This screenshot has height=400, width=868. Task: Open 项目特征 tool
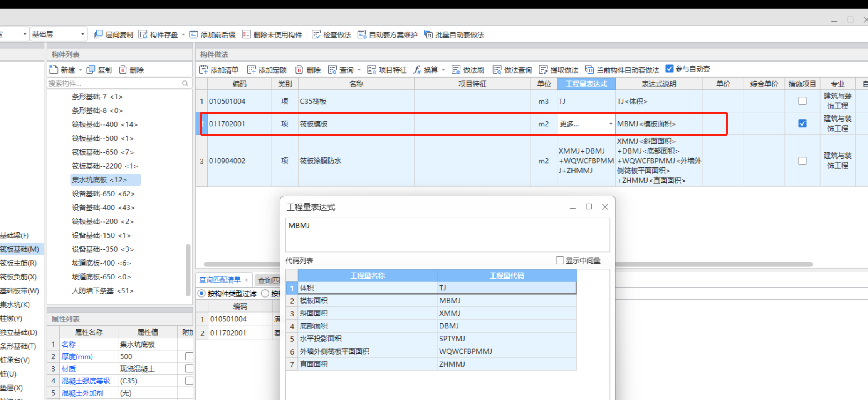(x=387, y=70)
